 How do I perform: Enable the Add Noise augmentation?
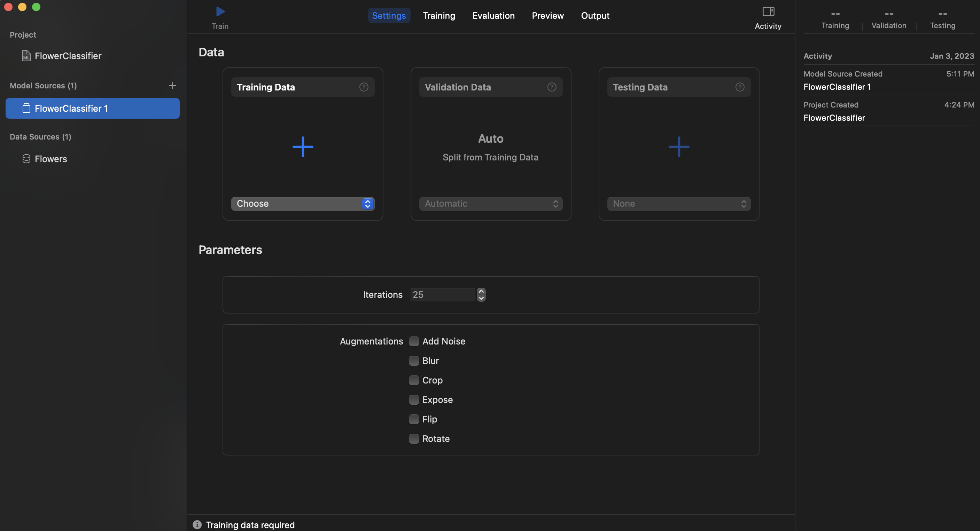pos(414,341)
